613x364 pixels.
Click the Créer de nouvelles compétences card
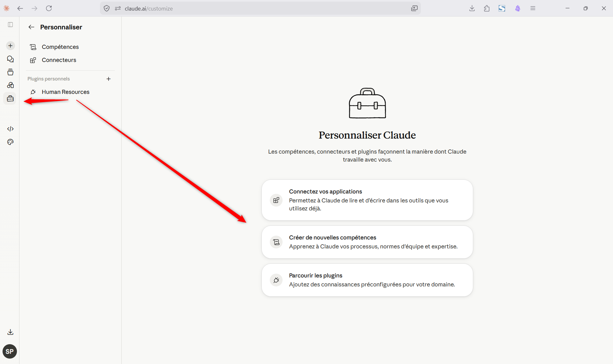pyautogui.click(x=367, y=242)
